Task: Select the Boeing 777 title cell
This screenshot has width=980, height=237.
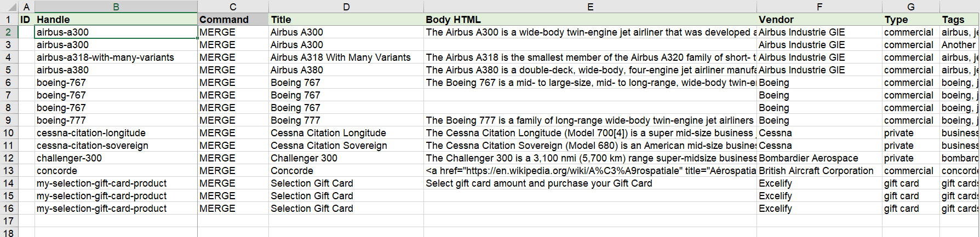Action: coord(346,120)
